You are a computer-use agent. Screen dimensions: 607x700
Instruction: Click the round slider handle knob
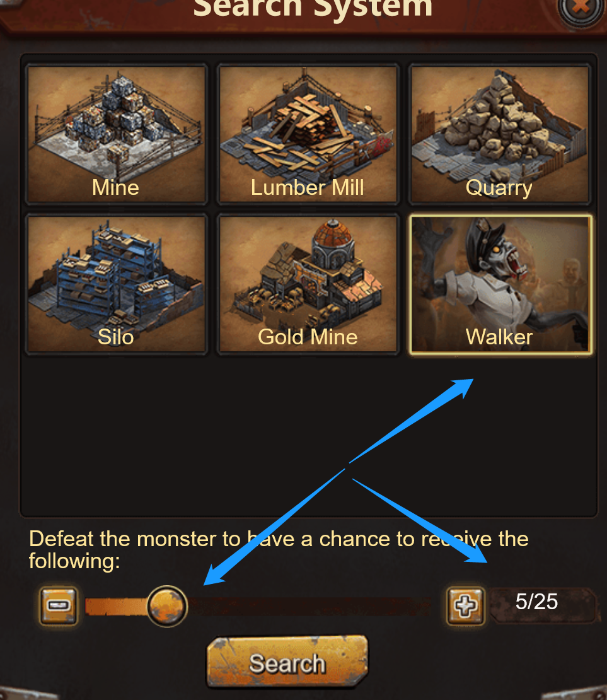(x=168, y=606)
